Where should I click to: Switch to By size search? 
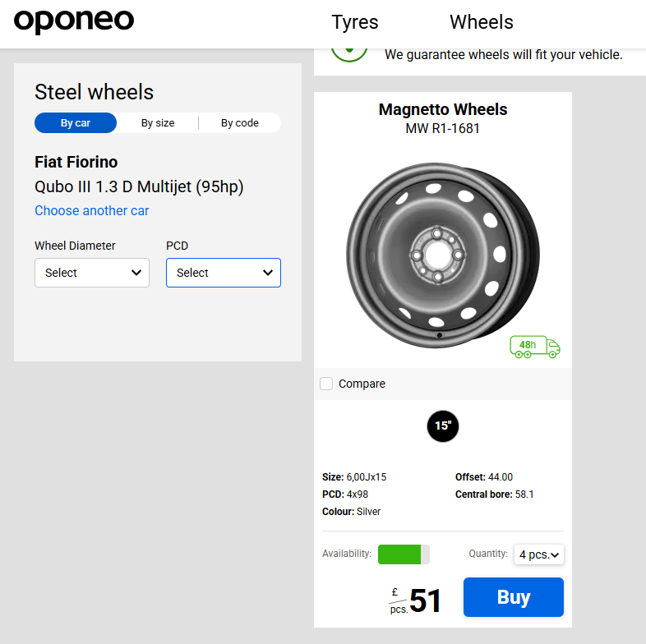(158, 123)
